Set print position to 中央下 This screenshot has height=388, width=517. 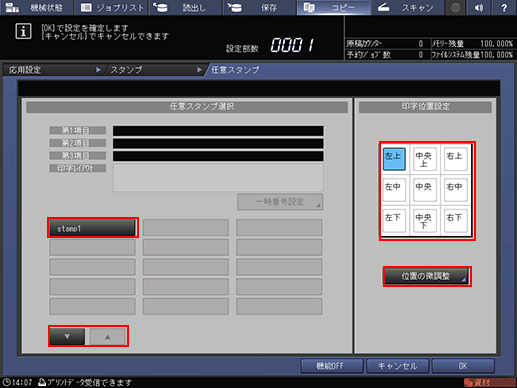pos(425,220)
